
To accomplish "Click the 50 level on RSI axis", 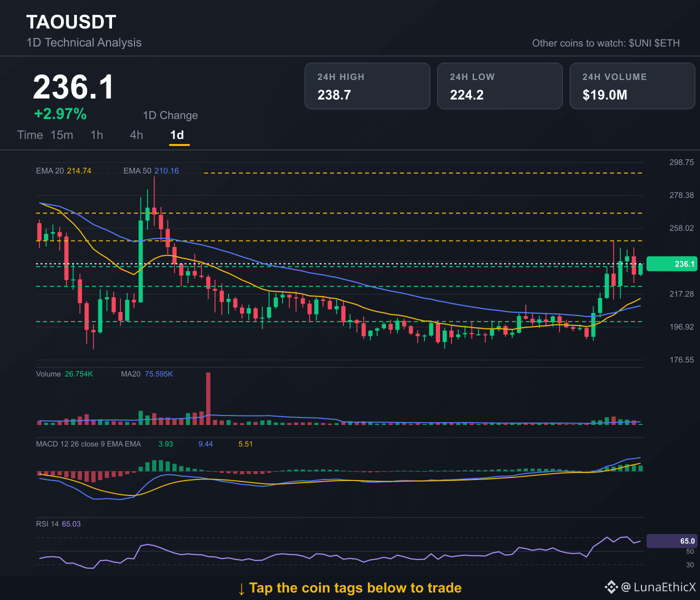I will point(690,551).
